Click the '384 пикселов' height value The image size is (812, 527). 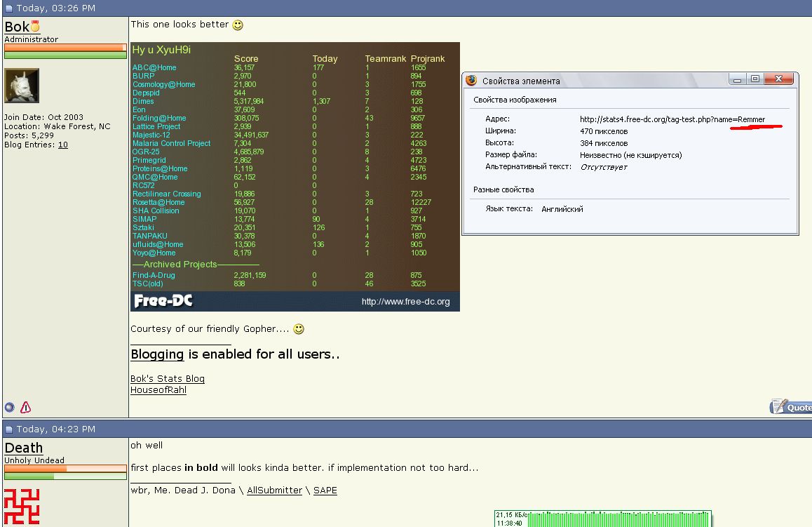point(604,144)
